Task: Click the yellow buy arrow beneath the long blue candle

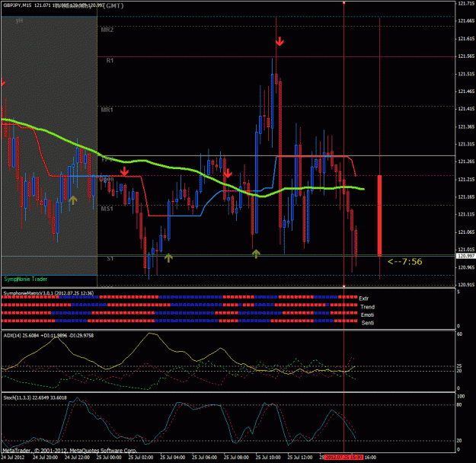Action: (x=256, y=254)
